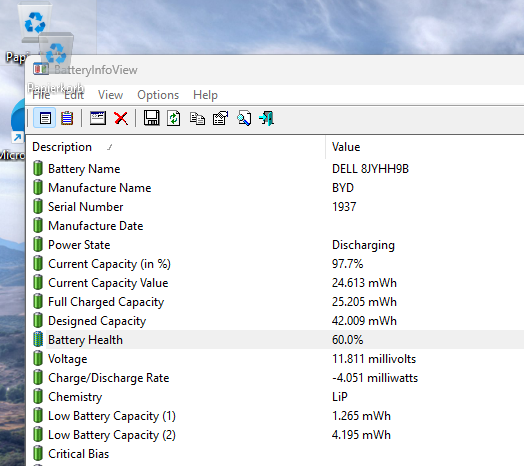The image size is (524, 466).
Task: Select the Chemistry row
Action: 275,397
